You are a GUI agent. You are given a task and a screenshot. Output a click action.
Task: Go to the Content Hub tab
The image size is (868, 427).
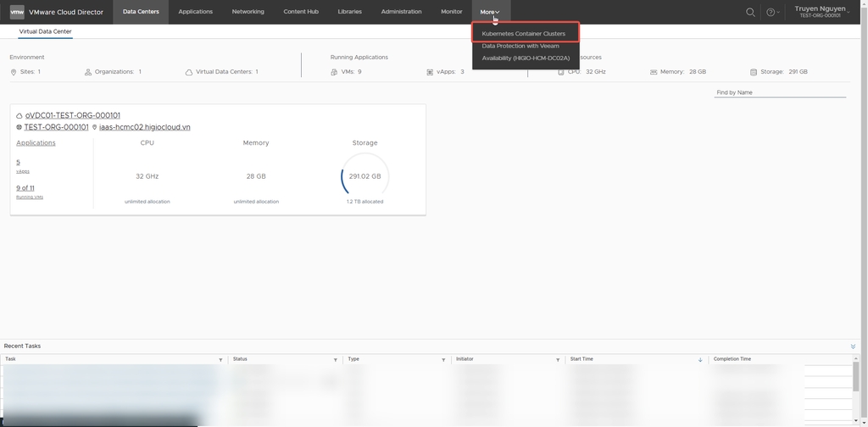301,12
